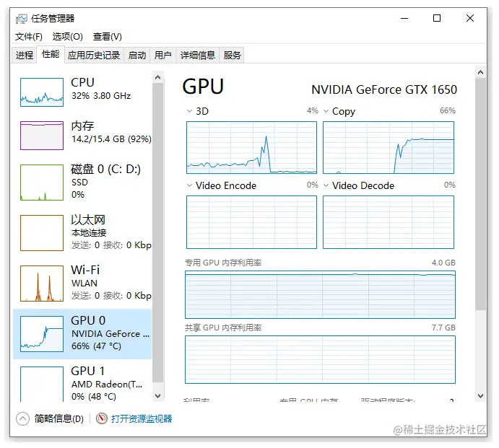Viewport: 499px width, 448px height.
Task: Go to the 用户 tab
Action: point(163,56)
